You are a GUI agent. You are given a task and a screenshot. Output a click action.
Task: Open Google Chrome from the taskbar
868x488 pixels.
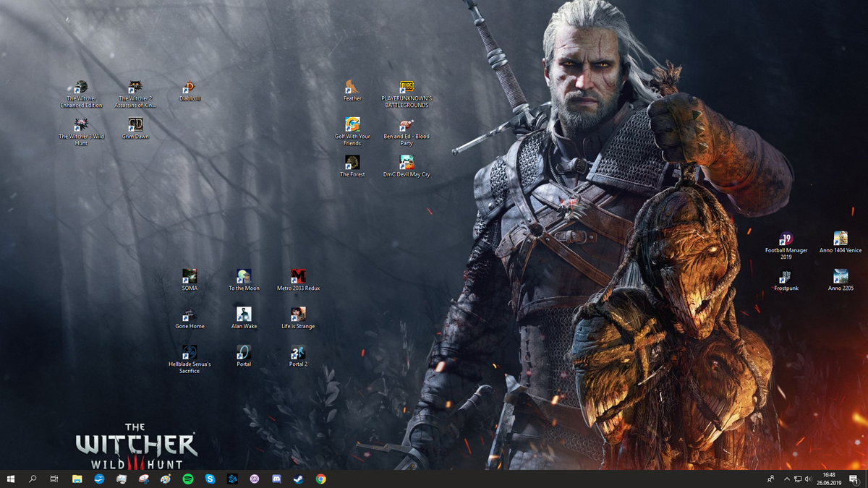click(x=320, y=479)
